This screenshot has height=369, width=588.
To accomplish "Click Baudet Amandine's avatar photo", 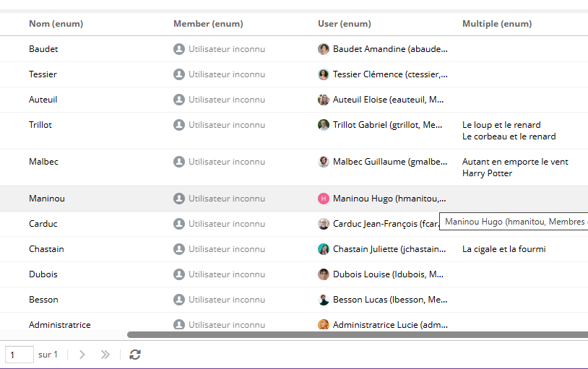I will 324,49.
